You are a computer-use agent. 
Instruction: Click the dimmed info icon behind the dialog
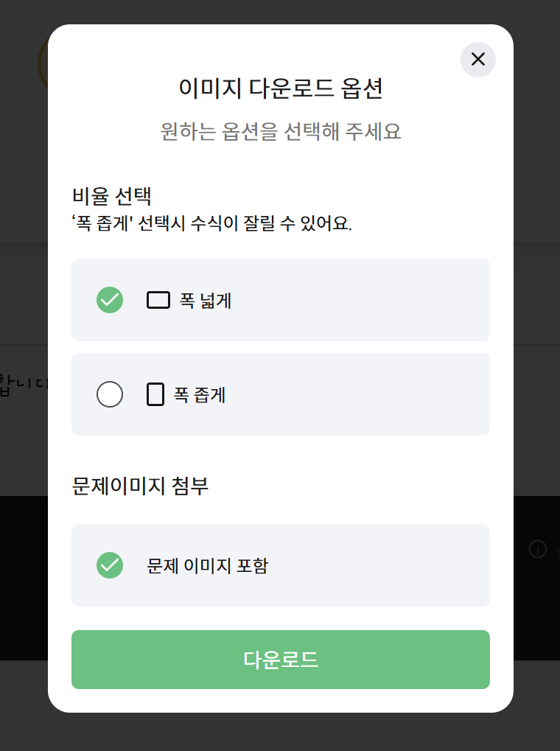(537, 549)
